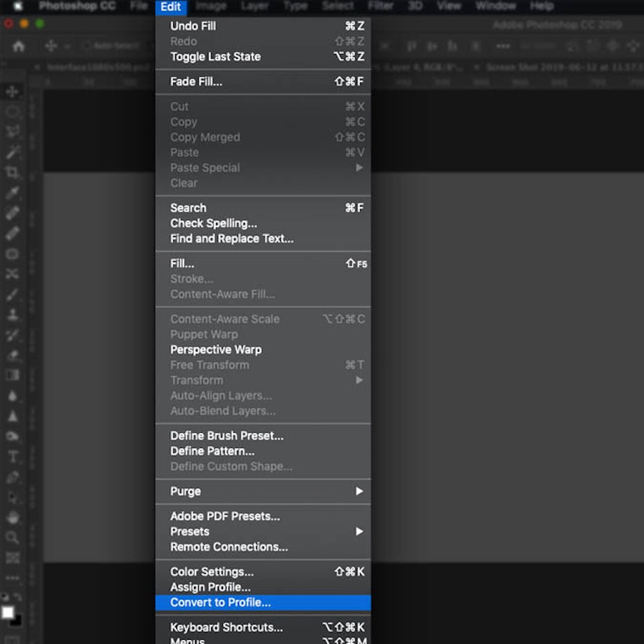Choose Toggle Last State

[263, 57]
